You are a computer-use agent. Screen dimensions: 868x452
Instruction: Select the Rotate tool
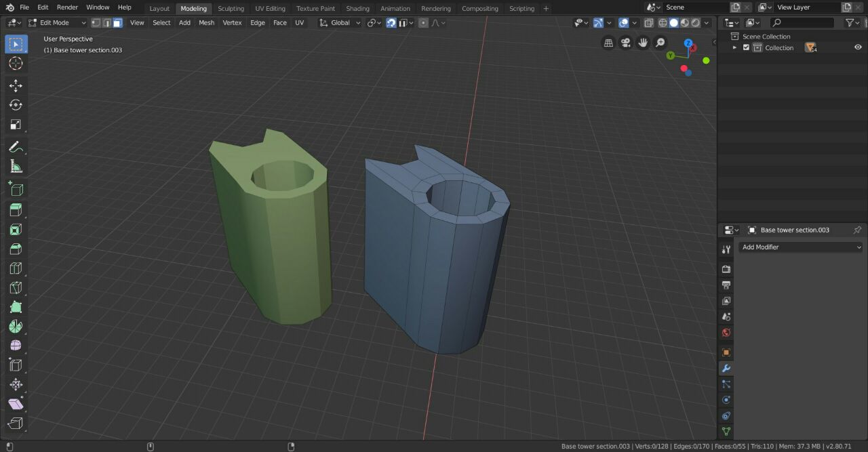[16, 105]
